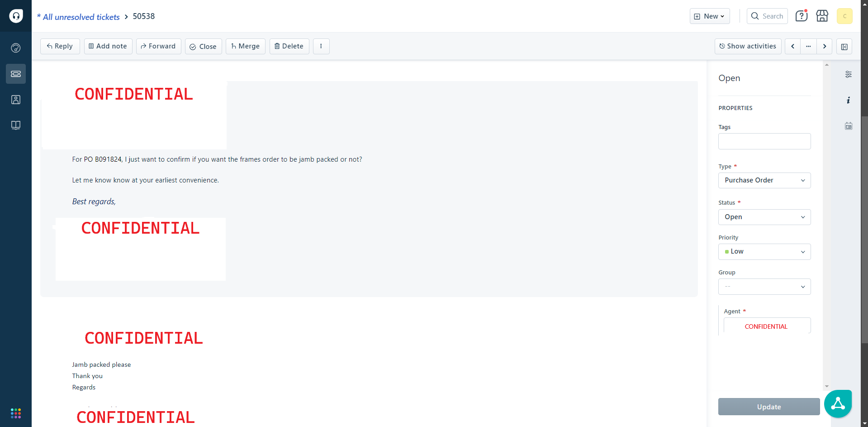Open the contact info icon

tap(849, 100)
